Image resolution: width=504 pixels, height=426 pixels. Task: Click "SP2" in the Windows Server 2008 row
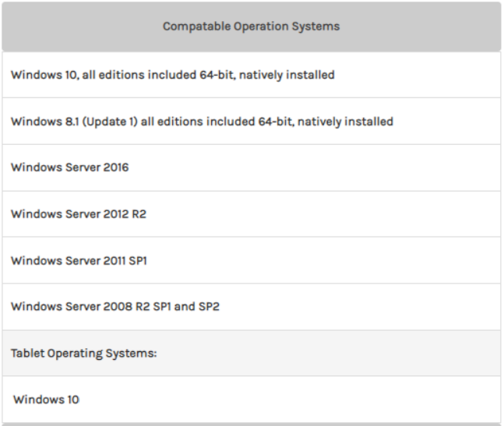(209, 307)
